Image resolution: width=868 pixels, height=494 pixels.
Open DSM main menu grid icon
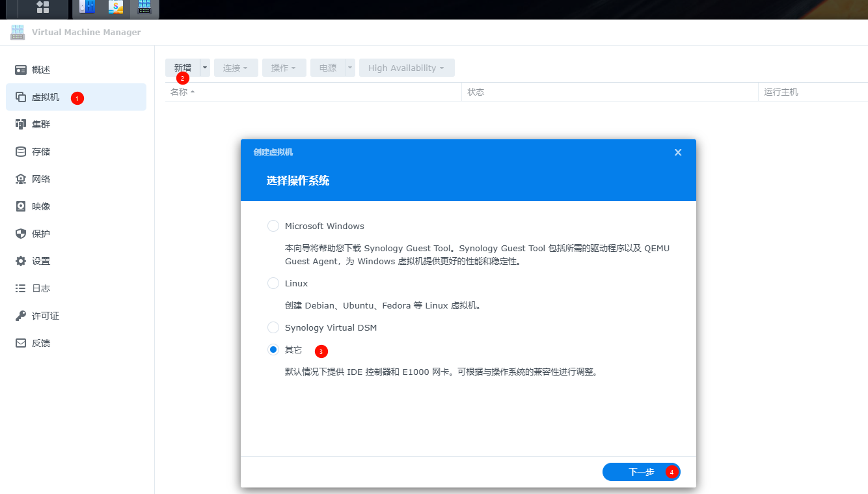pos(43,7)
